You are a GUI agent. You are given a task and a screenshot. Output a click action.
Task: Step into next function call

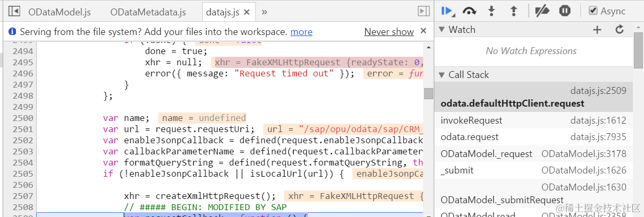[x=492, y=11]
